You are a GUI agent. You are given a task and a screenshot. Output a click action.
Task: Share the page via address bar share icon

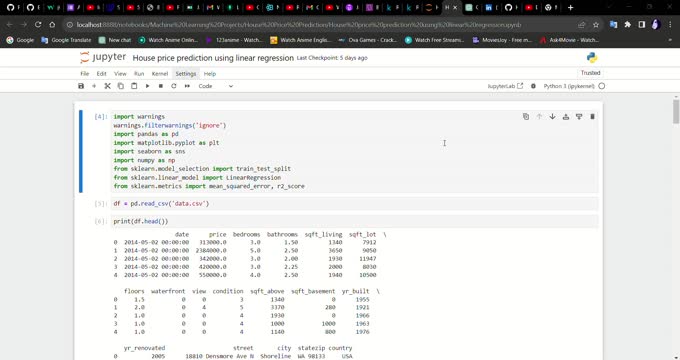point(582,25)
